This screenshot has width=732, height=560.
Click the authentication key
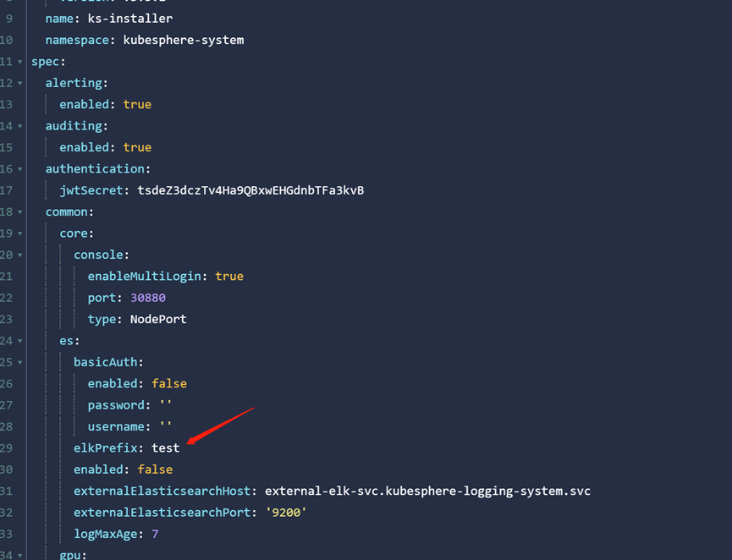[95, 169]
